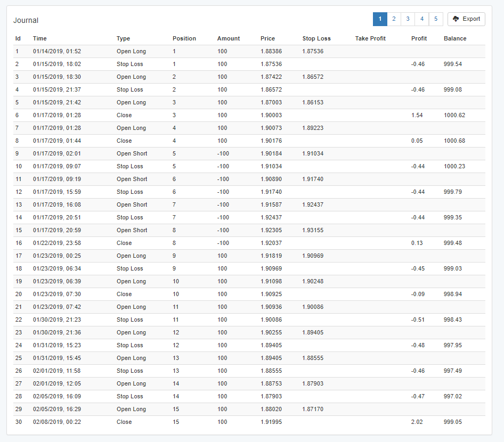Select stop loss value 1.88555 in row 25
Image resolution: width=504 pixels, height=442 pixels.
point(313,358)
